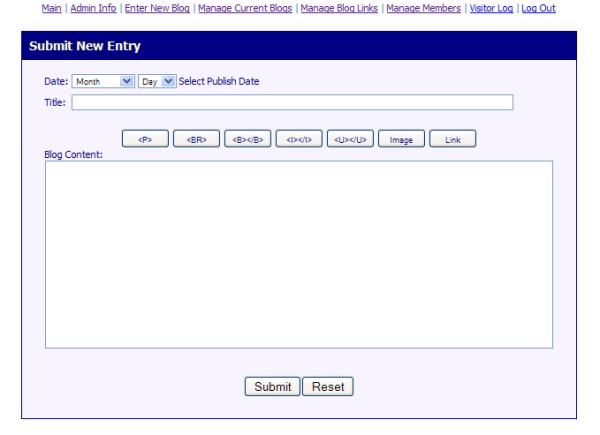Click into the Title text field
This screenshot has height=435, width=600.
tap(291, 102)
